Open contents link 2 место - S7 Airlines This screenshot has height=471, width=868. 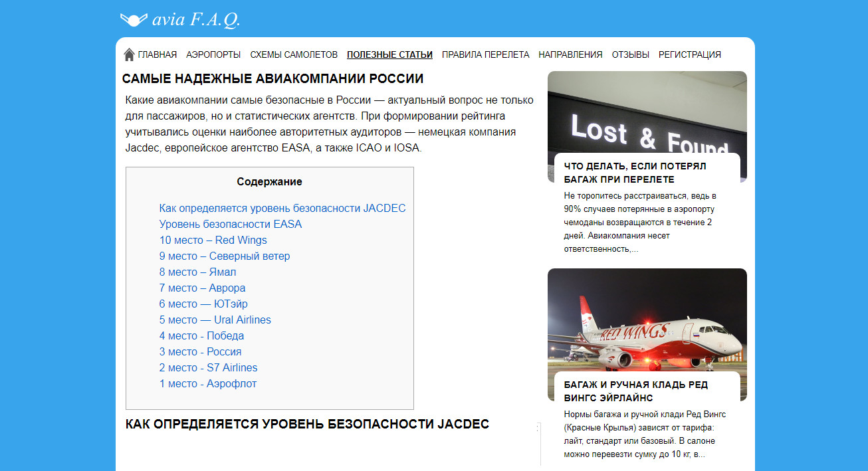209,367
